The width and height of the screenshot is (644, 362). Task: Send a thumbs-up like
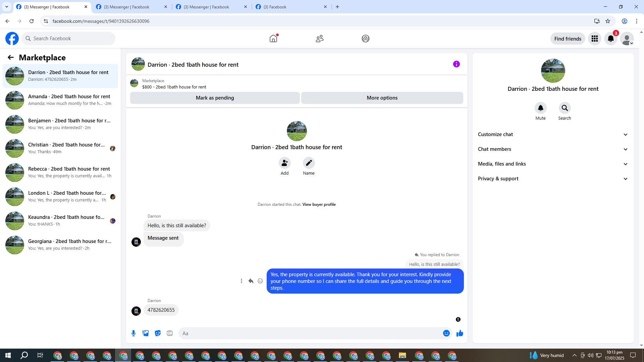(x=460, y=333)
